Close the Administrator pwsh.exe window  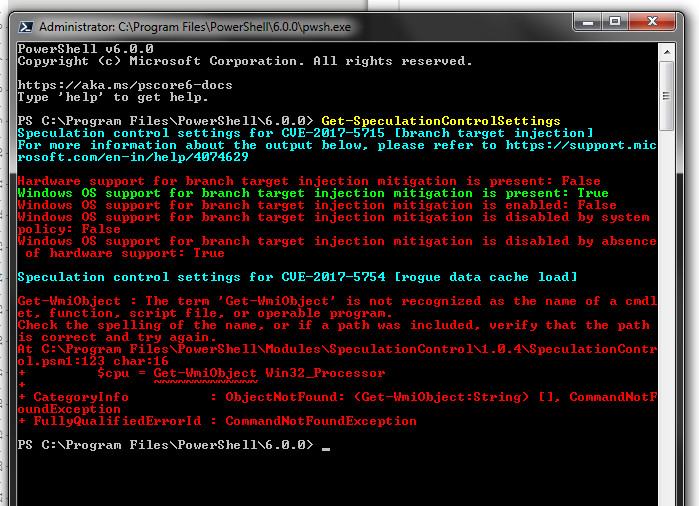click(652, 21)
